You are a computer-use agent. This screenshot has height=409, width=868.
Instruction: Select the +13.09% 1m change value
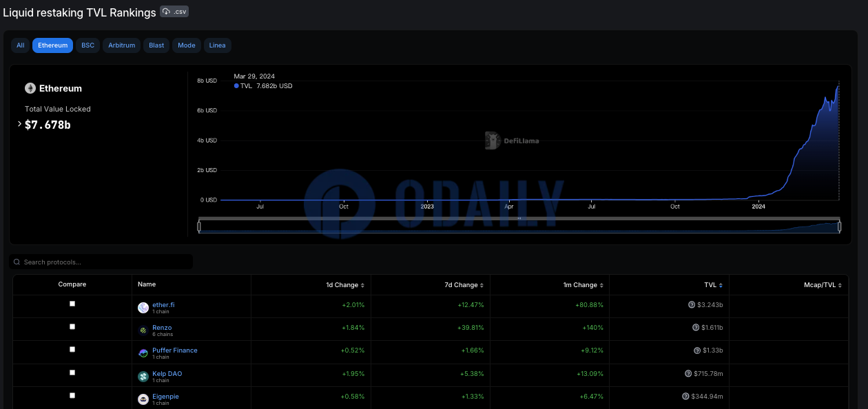coord(590,373)
